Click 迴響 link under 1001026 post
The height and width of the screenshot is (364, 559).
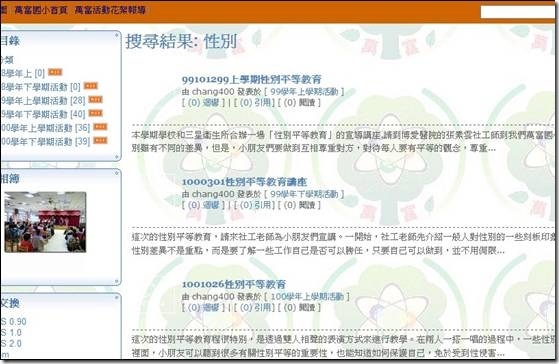203,308
